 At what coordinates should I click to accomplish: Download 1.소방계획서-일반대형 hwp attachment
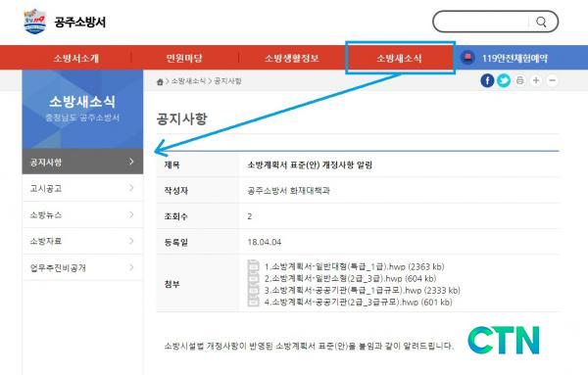tap(354, 266)
